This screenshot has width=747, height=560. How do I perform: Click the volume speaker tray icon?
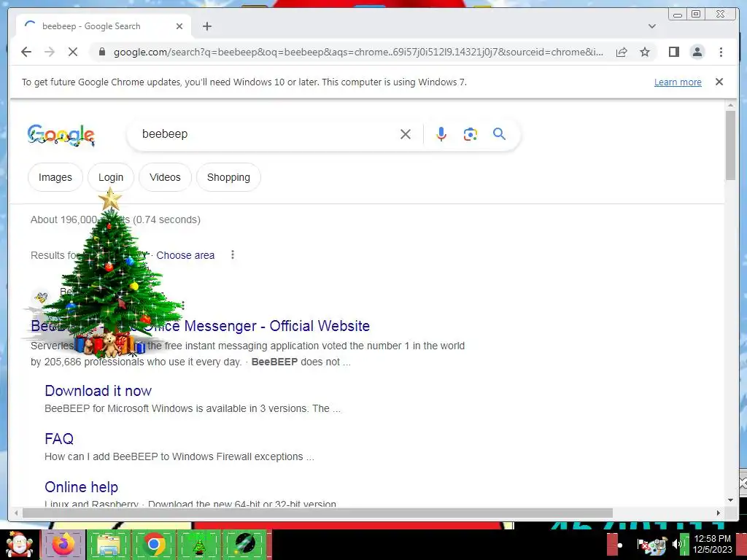pos(676,544)
